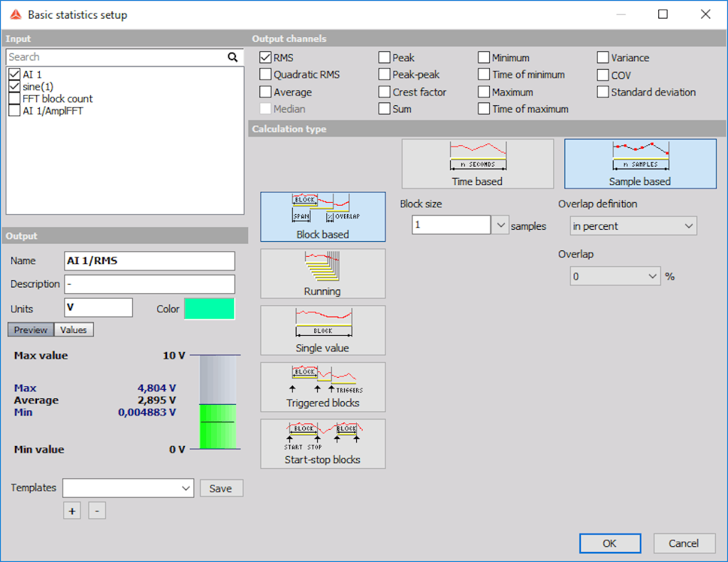Edit the Description field
This screenshot has width=728, height=562.
(149, 285)
